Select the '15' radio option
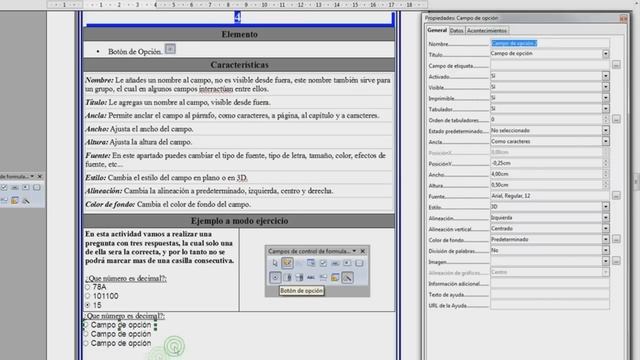The image size is (640, 360). coord(87,305)
